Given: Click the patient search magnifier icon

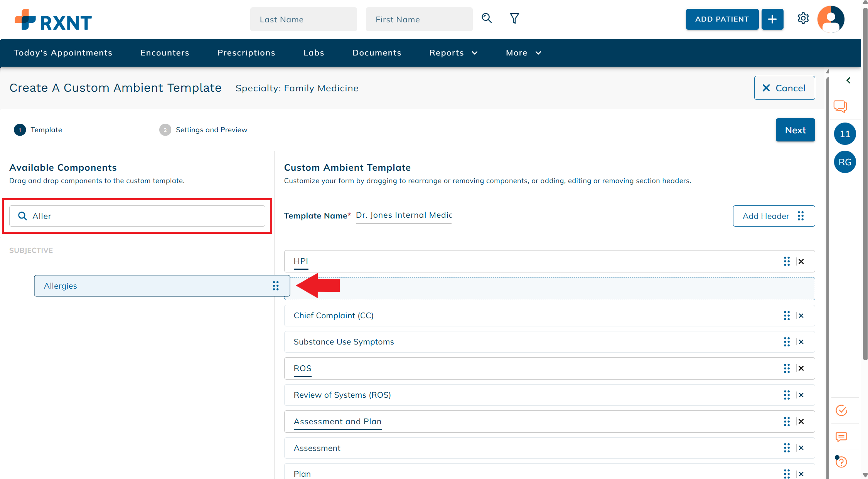Looking at the screenshot, I should point(487,18).
